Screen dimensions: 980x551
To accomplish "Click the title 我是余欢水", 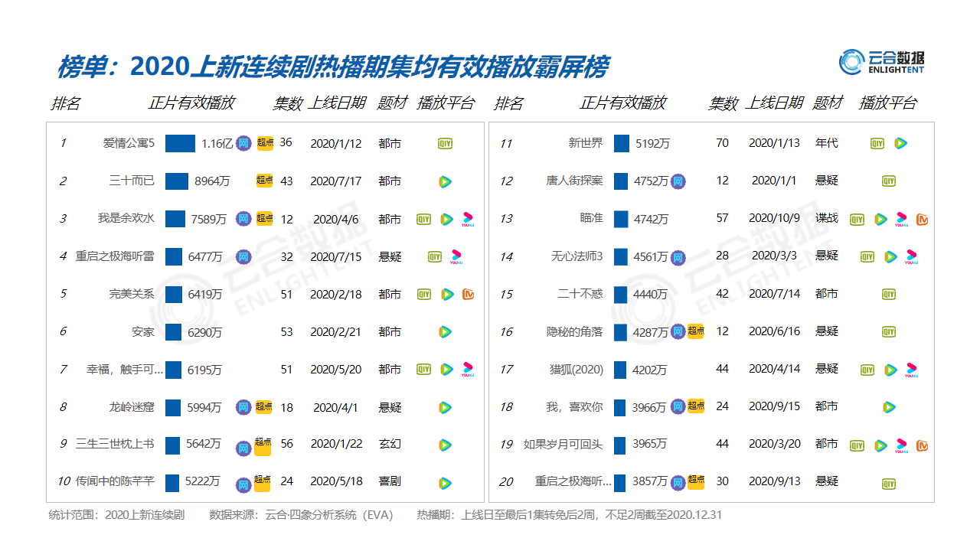I will pyautogui.click(x=126, y=218).
